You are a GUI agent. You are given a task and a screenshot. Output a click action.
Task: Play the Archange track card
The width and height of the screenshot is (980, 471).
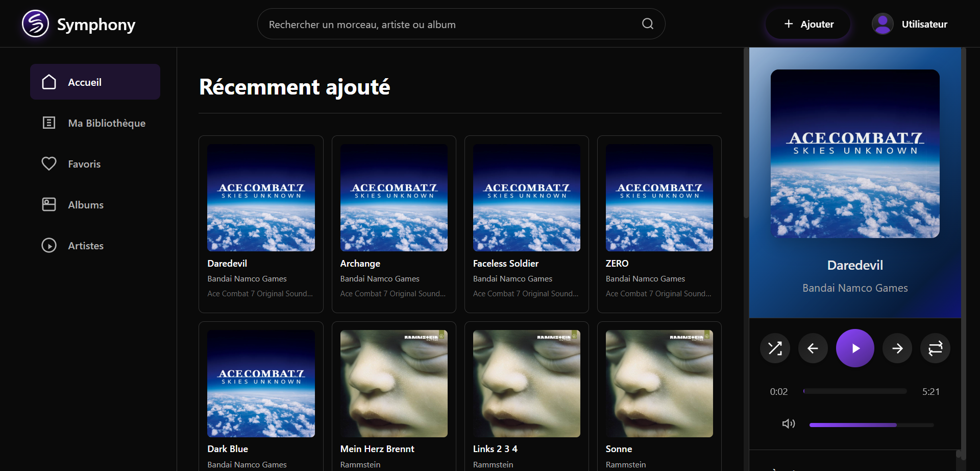pos(394,223)
